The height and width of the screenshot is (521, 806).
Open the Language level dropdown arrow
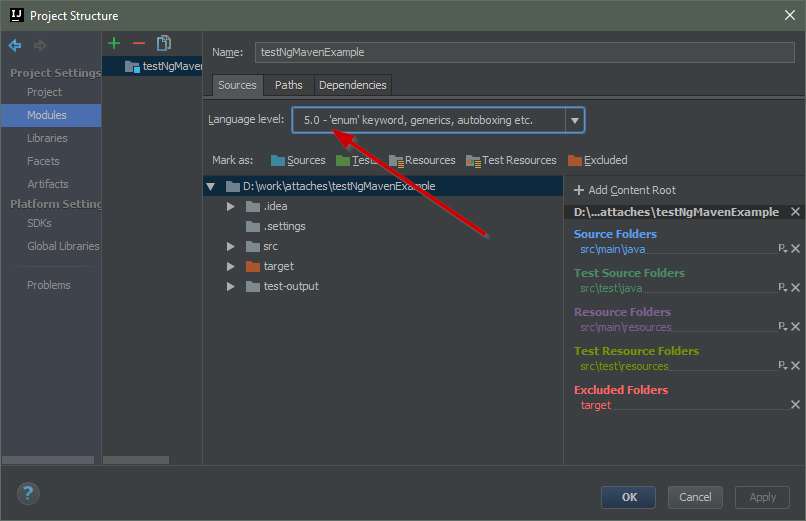click(575, 120)
